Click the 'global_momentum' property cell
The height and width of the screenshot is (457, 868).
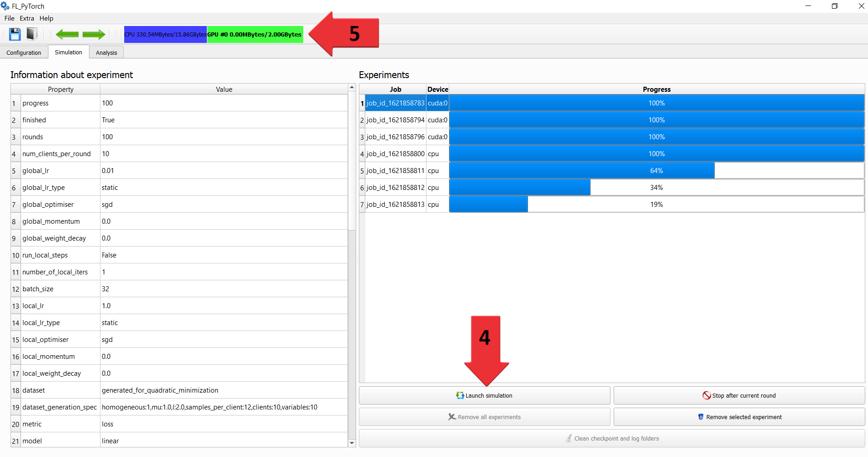pos(60,221)
